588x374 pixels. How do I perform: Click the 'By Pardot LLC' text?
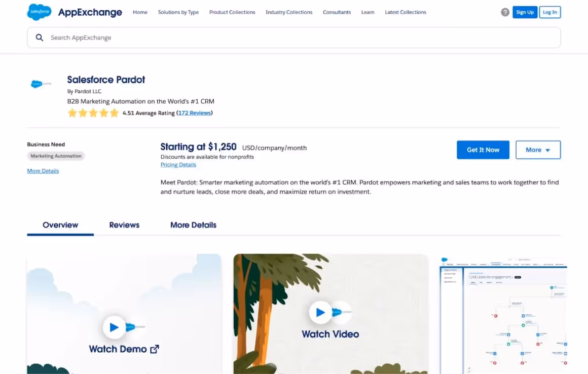[x=84, y=91]
